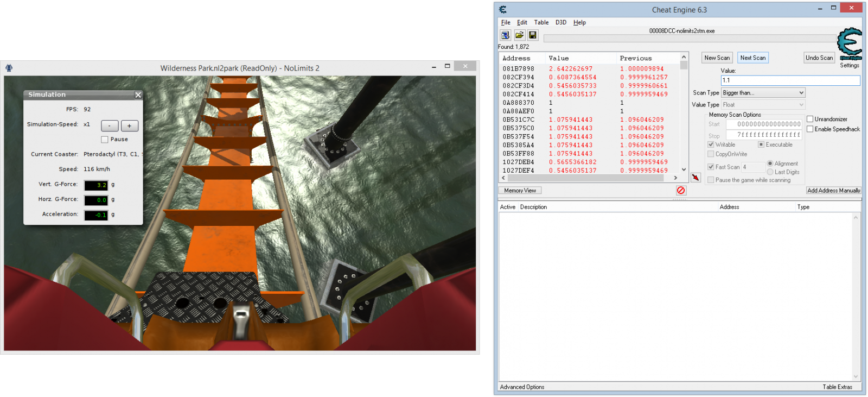Viewport: 868px width, 397px height.
Task: Open Memory View
Action: tap(520, 191)
